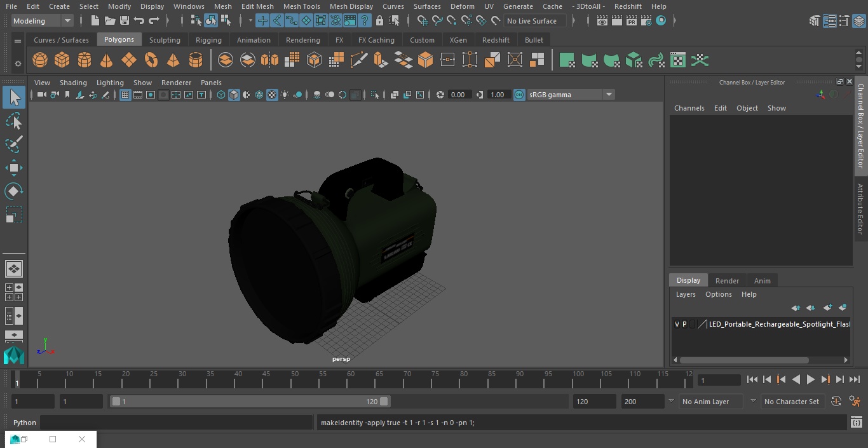868x448 pixels.
Task: Activate the Scale tool
Action: coord(14,215)
